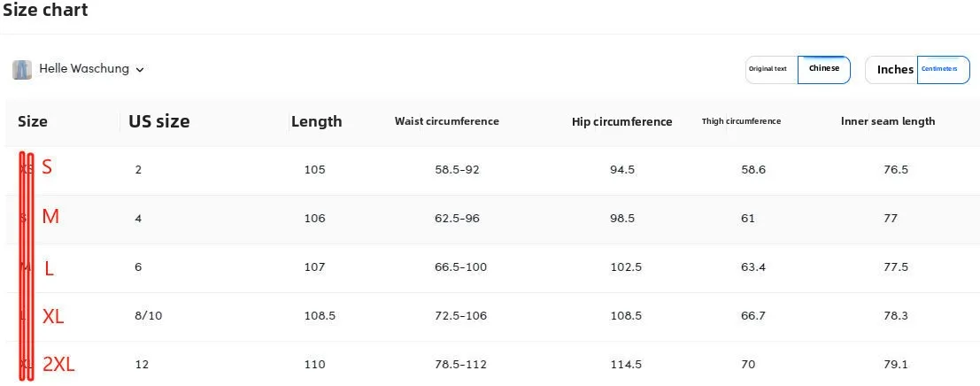This screenshot has height=386, width=980.
Task: Switch to Original text option
Action: pos(768,69)
